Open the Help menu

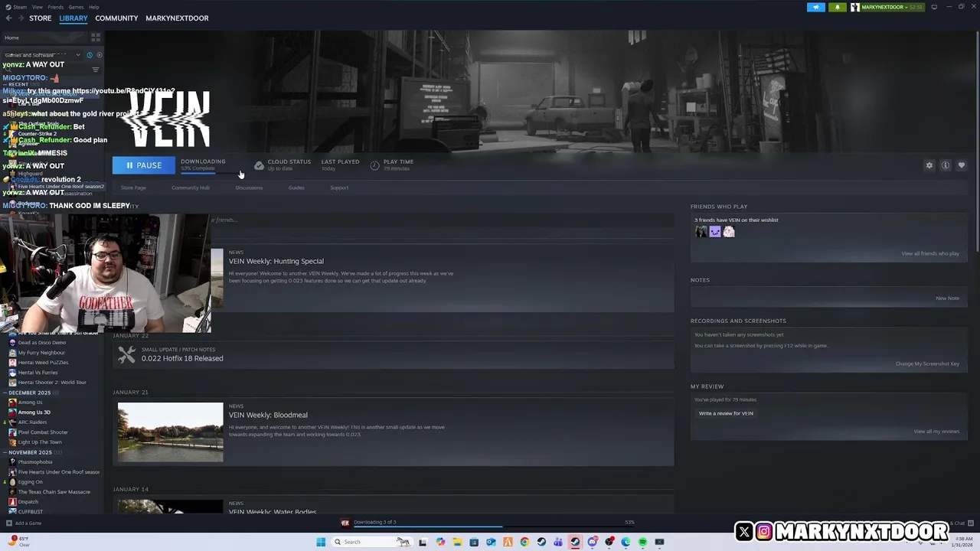pos(93,7)
